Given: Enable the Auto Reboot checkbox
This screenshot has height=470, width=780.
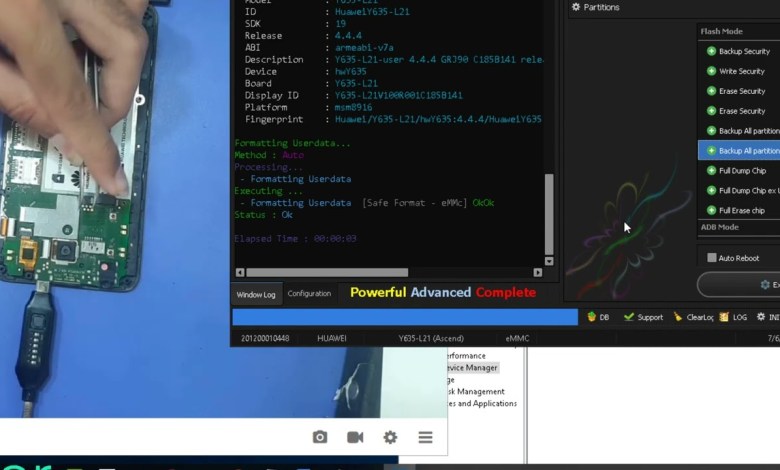Looking at the screenshot, I should pos(712,258).
